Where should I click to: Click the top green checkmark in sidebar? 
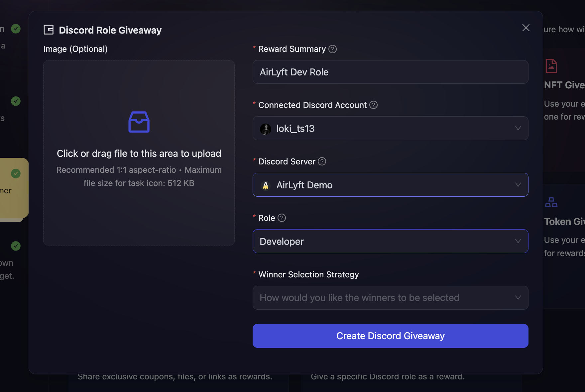point(15,29)
